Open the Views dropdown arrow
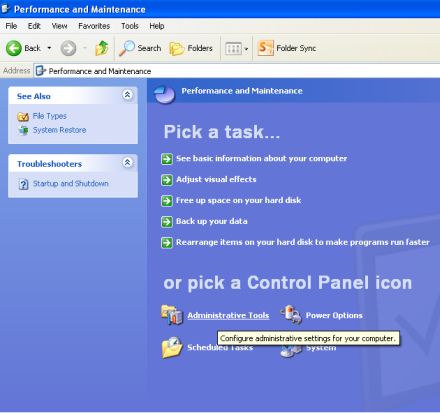This screenshot has height=413, width=440. [246, 49]
